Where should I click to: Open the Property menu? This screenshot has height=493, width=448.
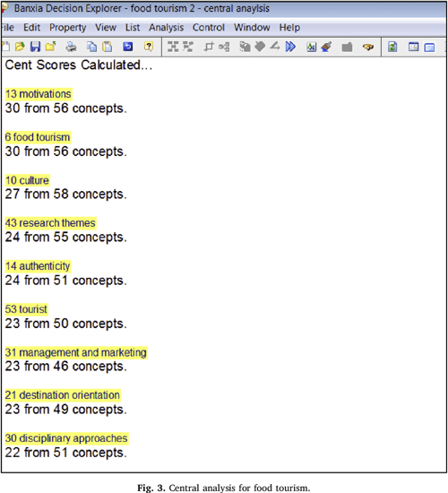coord(67,28)
